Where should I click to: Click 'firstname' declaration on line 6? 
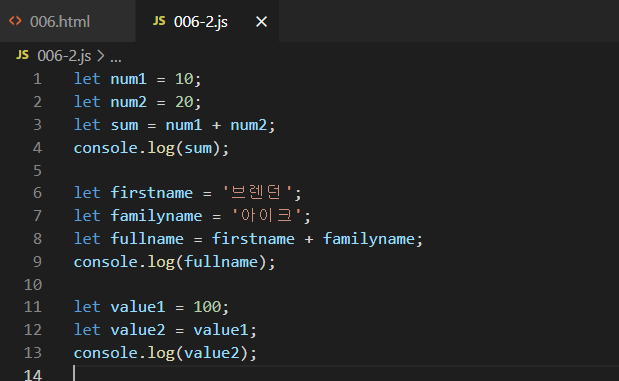[x=152, y=193]
